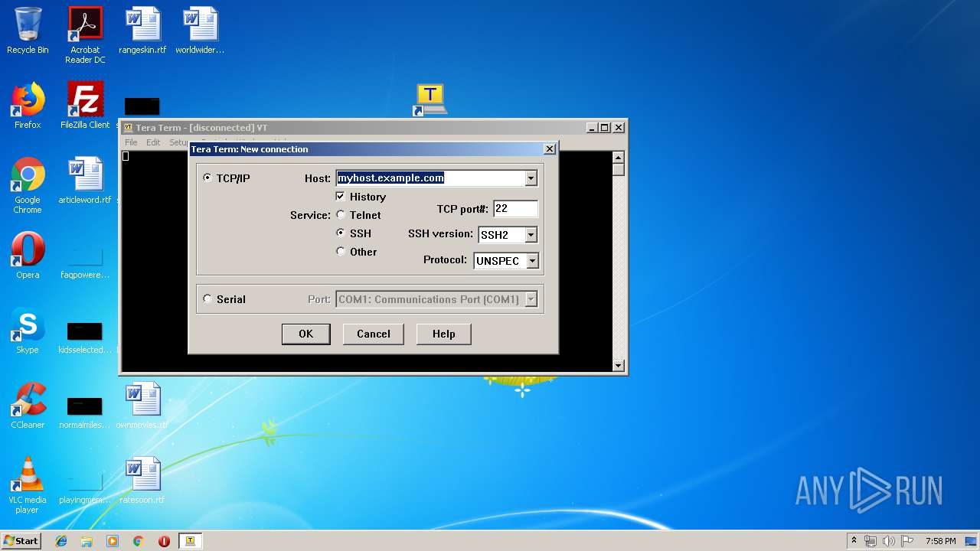Select the Acrobat Reader DC icon
This screenshot has height=551, width=980.
[85, 35]
